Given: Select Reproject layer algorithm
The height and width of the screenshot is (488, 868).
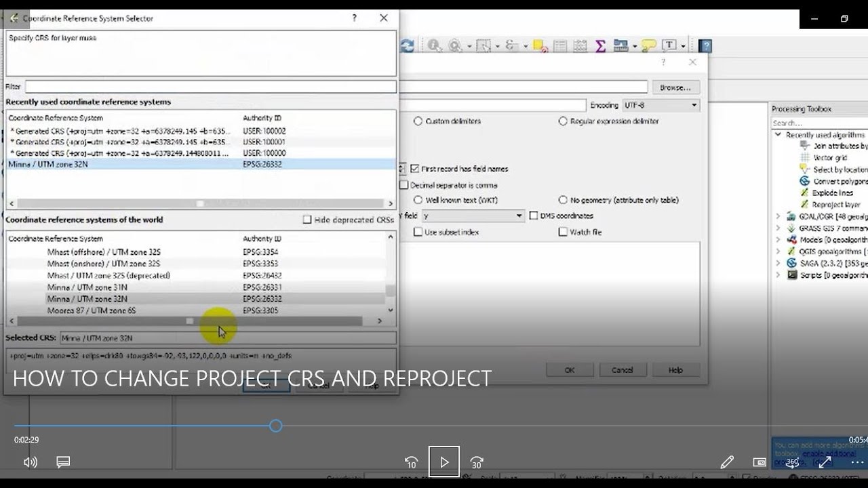Looking at the screenshot, I should pyautogui.click(x=837, y=204).
